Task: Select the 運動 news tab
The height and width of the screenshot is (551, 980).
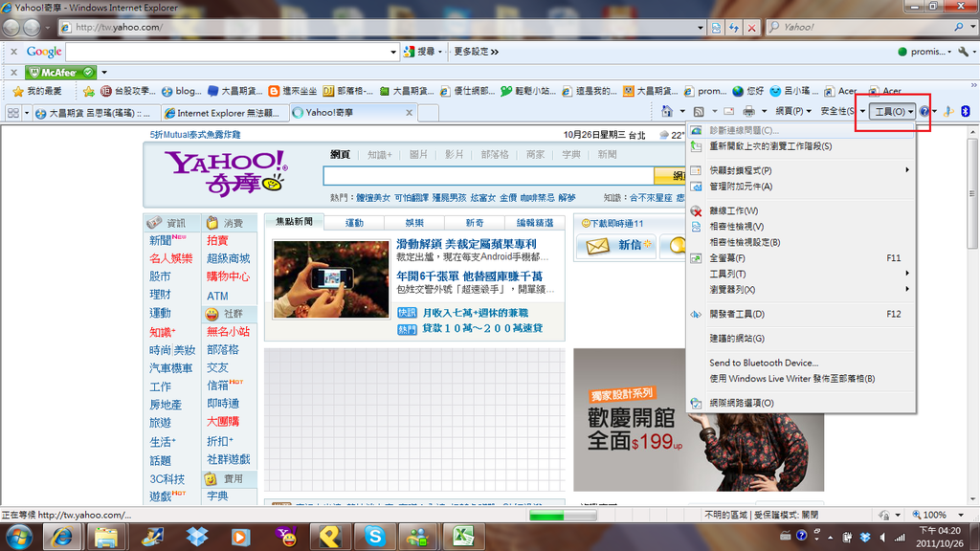Action: click(x=354, y=223)
